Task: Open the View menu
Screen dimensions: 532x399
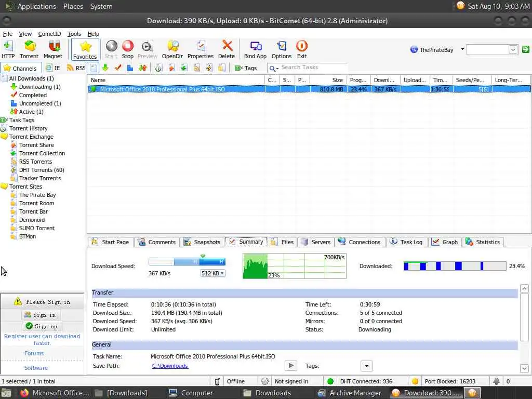Action: point(25,34)
